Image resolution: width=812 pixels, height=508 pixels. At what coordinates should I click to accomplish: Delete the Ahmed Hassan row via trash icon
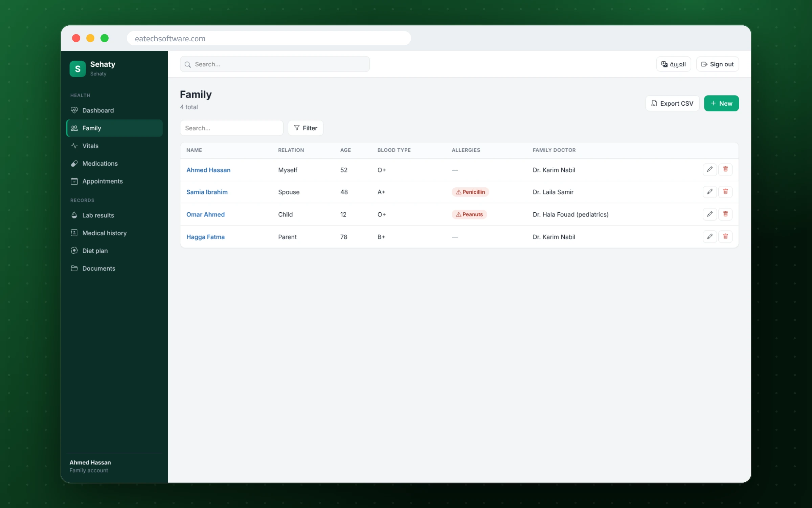pos(725,169)
